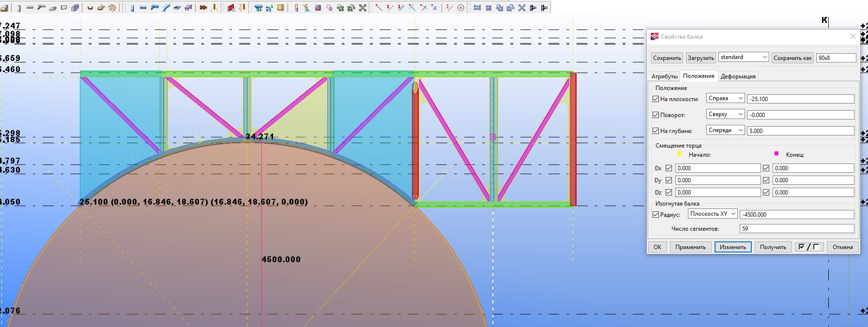The image size is (868, 327).
Task: Click the curved steel beam tool
Action: click(x=166, y=8)
